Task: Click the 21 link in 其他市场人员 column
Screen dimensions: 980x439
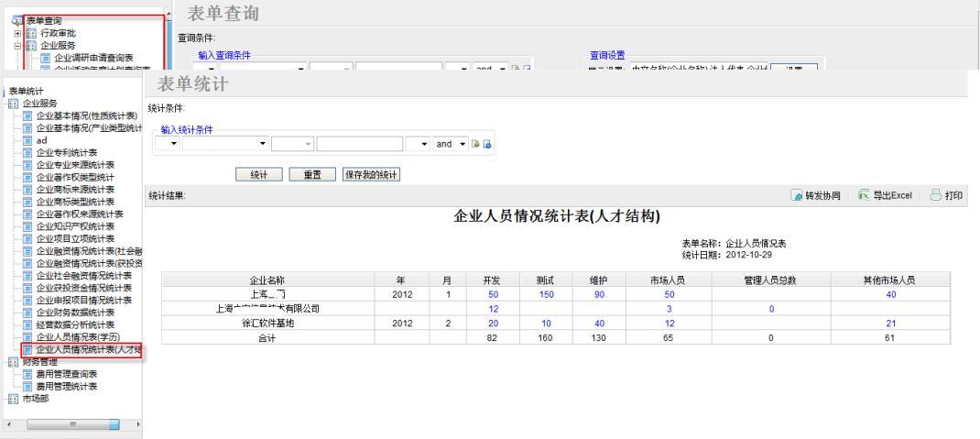Action: pyautogui.click(x=891, y=324)
